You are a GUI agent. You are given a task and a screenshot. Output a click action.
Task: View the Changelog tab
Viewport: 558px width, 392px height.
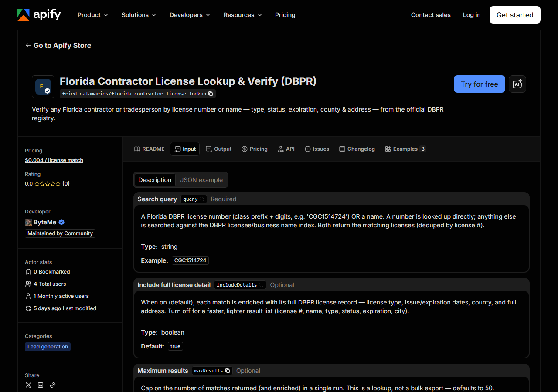357,149
